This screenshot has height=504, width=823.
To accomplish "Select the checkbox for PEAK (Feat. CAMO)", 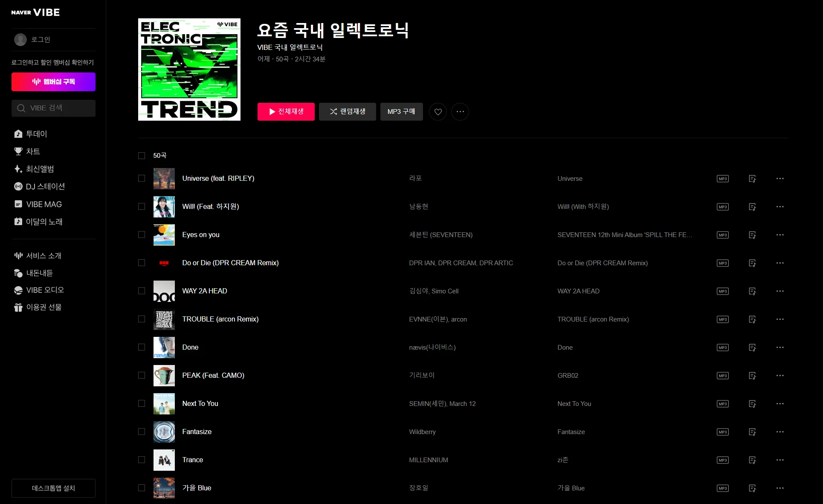I will coord(142,375).
